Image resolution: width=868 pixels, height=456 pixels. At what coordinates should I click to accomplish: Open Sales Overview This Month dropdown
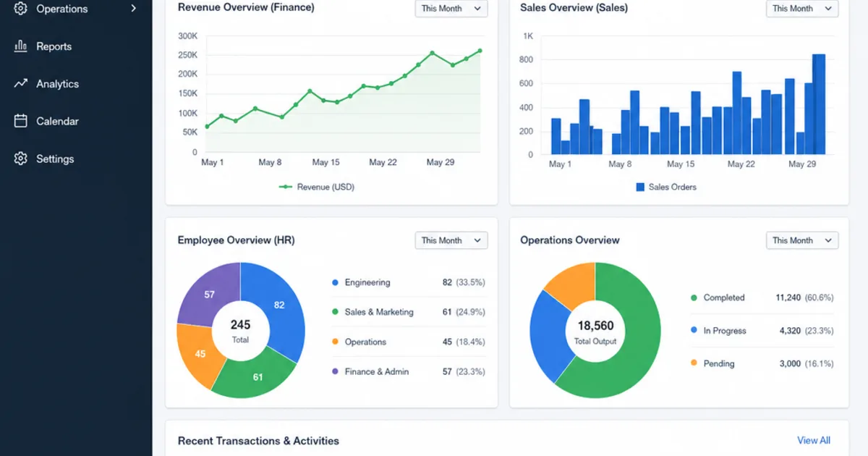(x=802, y=9)
